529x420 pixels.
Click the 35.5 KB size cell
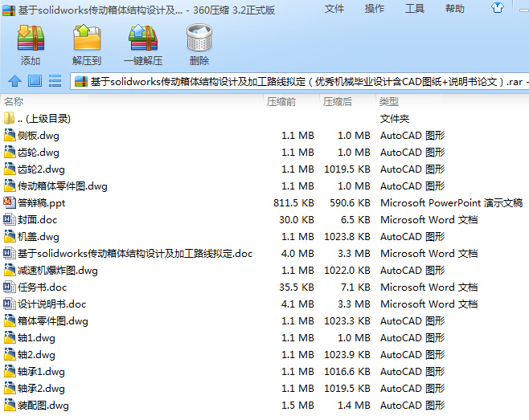297,287
